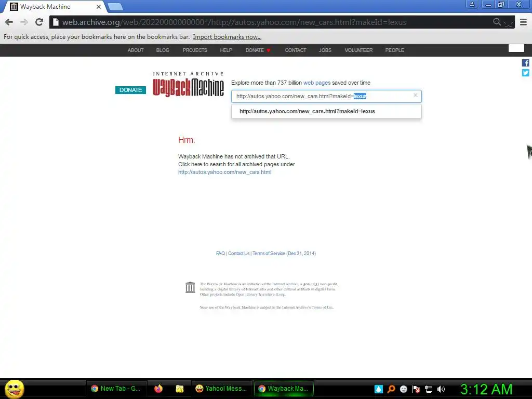Click the zoom magnifier icon in address bar
This screenshot has height=399, width=532.
pos(497,22)
